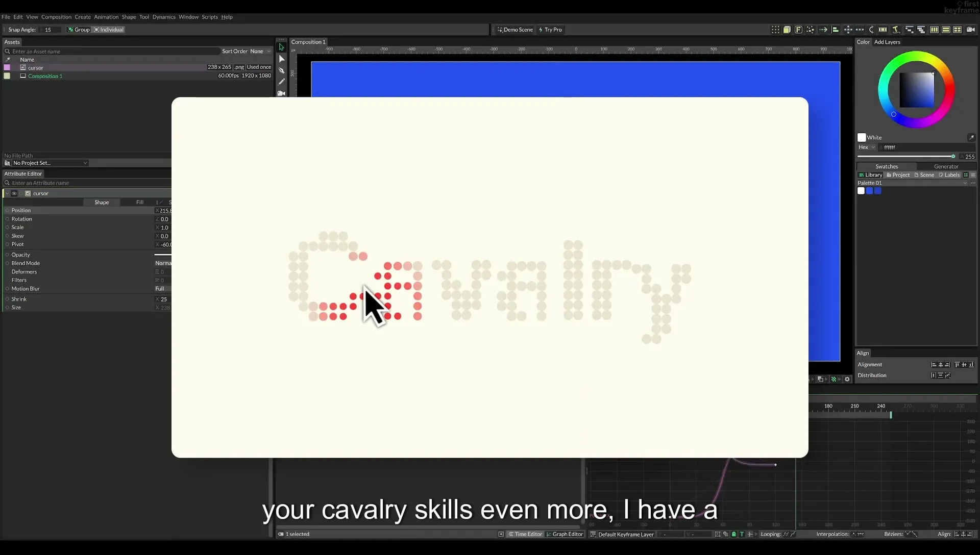Switch to the Generator tab

946,166
